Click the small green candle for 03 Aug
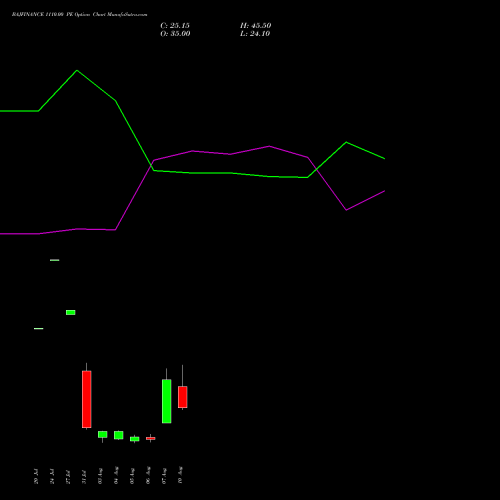 tap(103, 434)
